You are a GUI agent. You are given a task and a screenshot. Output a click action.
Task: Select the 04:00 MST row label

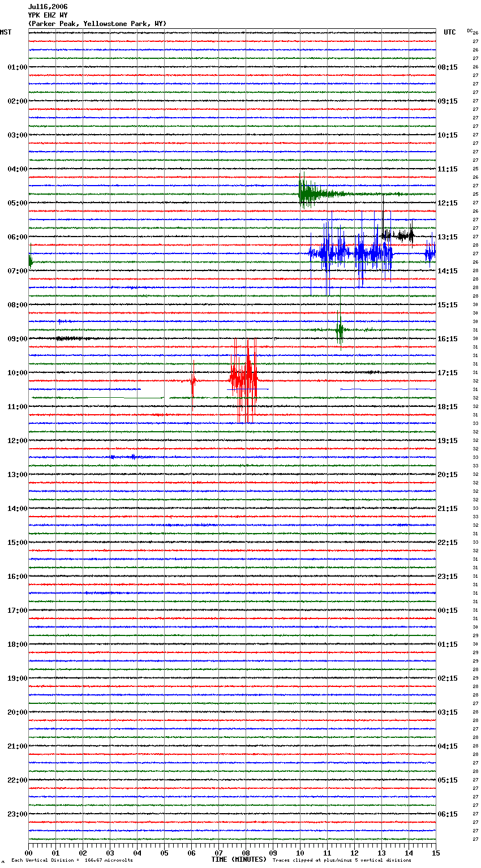[x=17, y=169]
